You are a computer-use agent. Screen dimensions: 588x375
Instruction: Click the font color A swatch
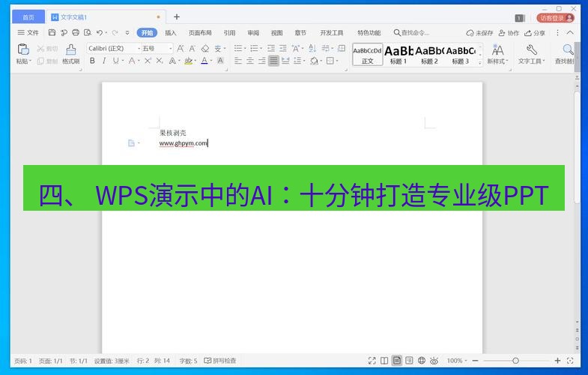(204, 61)
